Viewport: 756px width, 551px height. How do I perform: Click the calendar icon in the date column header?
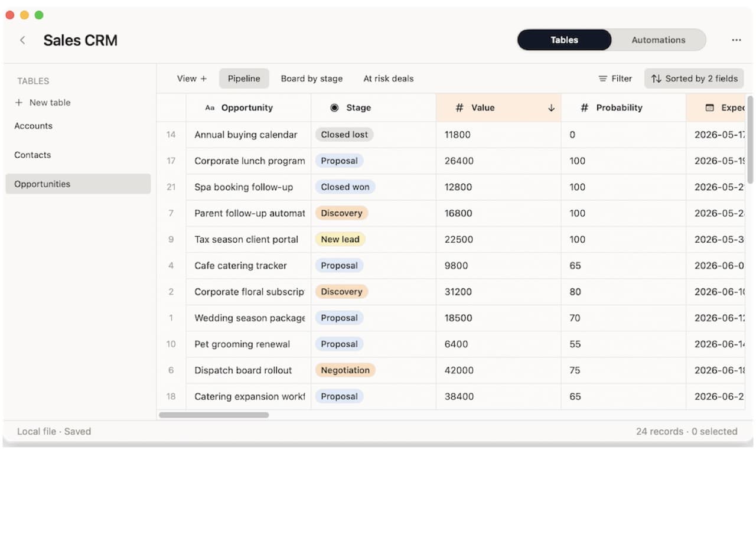point(710,107)
